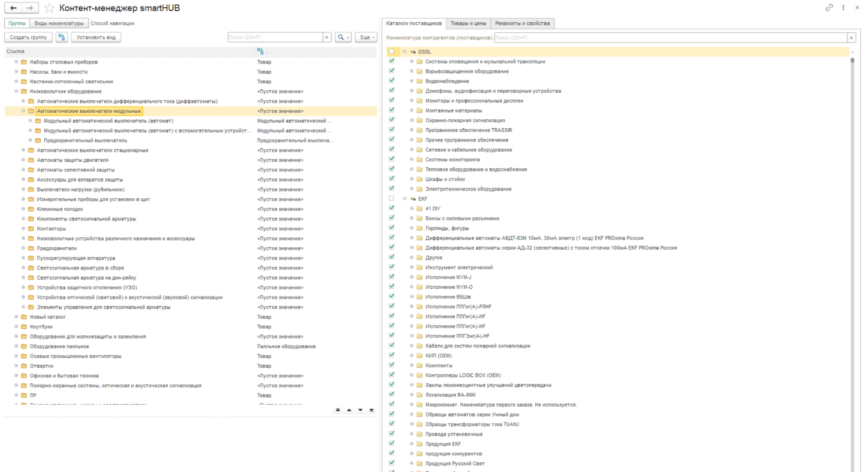
Task: Uncheck the Видеонаблюдение catalog checkbox
Action: (391, 81)
